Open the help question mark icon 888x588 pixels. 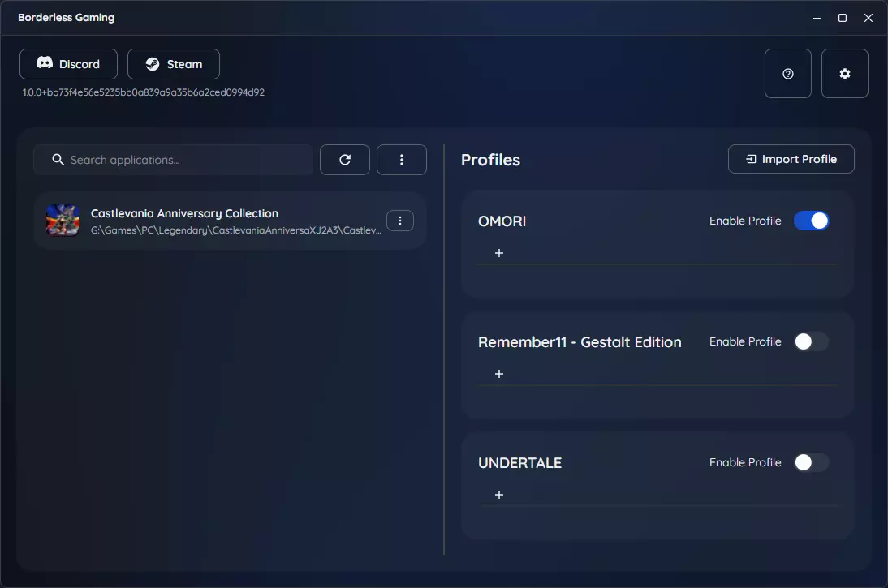(x=788, y=74)
